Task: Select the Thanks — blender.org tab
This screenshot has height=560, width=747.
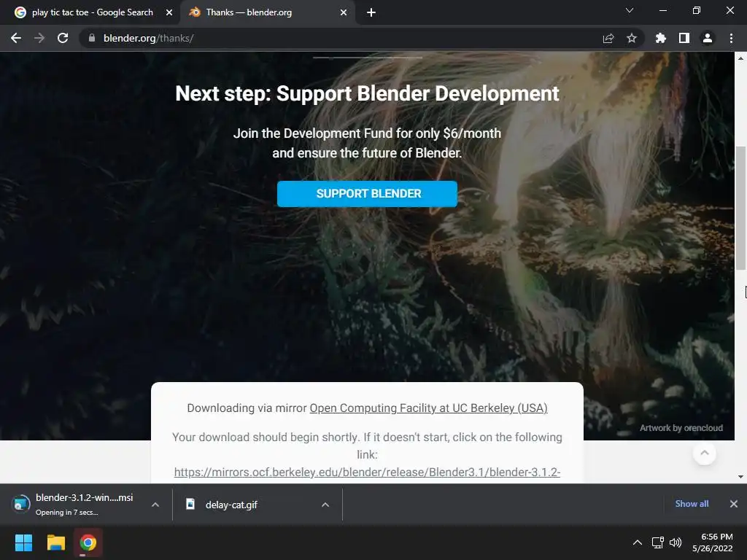Action: [268, 12]
